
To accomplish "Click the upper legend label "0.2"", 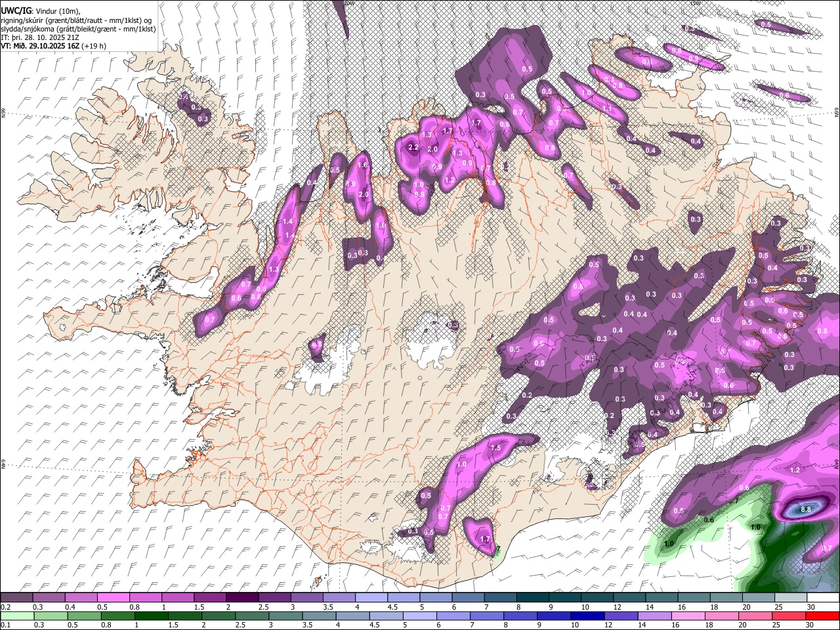I will (x=5, y=607).
